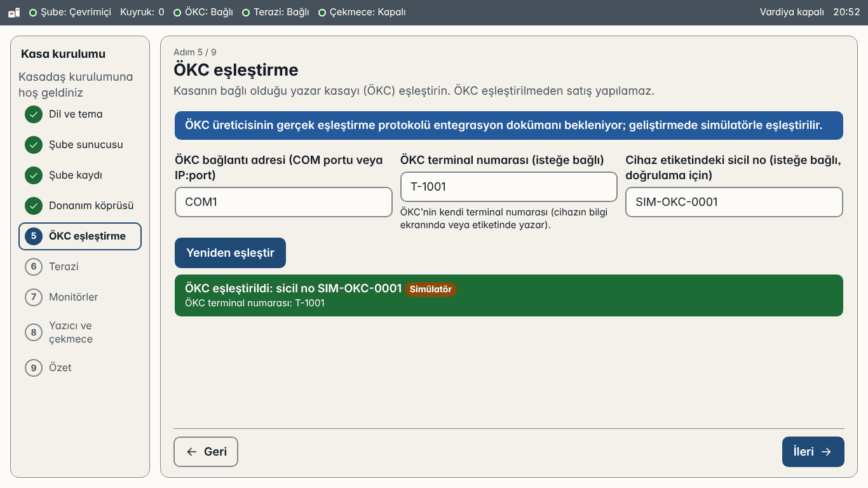The image size is (868, 488).
Task: Click the POS device icon in status bar
Action: 14,12
